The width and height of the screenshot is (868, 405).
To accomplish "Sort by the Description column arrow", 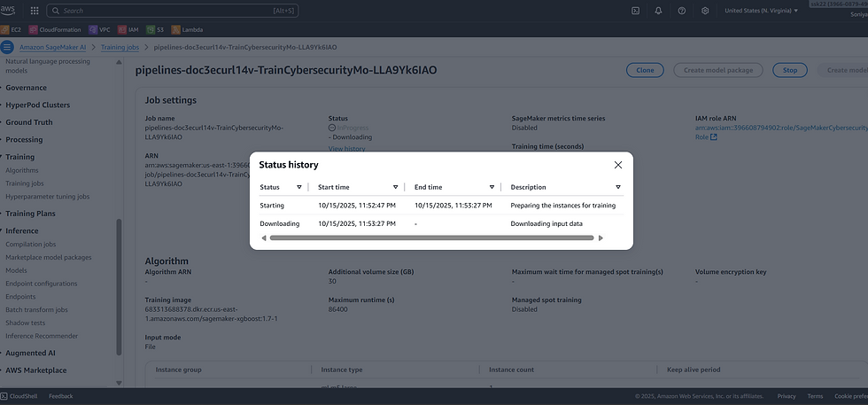I will pyautogui.click(x=618, y=187).
